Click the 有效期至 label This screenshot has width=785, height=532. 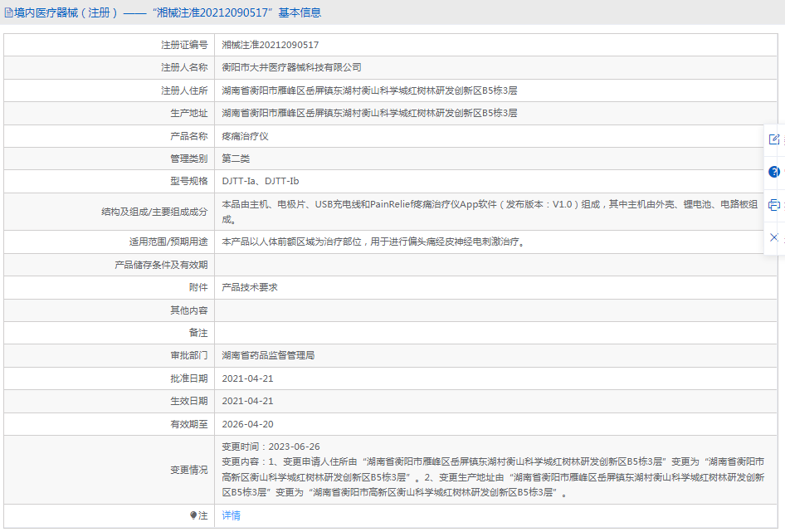pyautogui.click(x=188, y=424)
